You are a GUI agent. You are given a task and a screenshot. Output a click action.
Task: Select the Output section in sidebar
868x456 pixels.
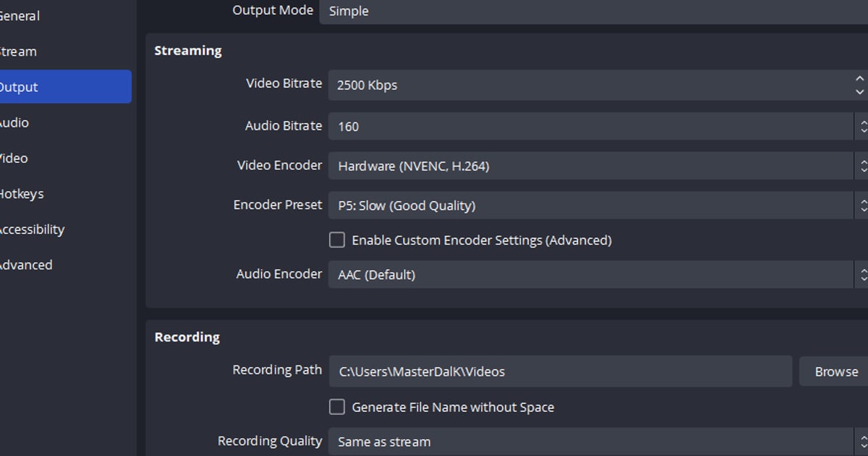(65, 87)
